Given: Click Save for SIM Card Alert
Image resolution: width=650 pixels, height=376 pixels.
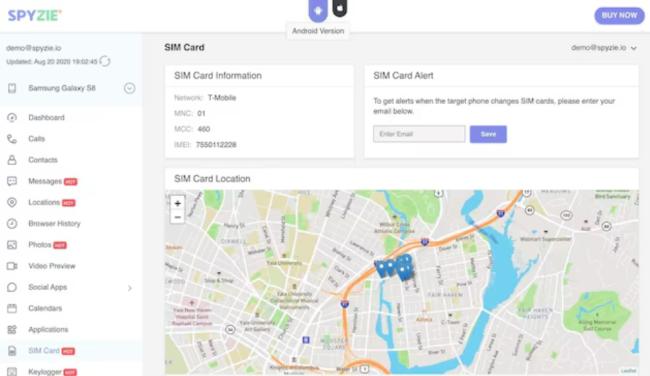Looking at the screenshot, I should coord(488,134).
